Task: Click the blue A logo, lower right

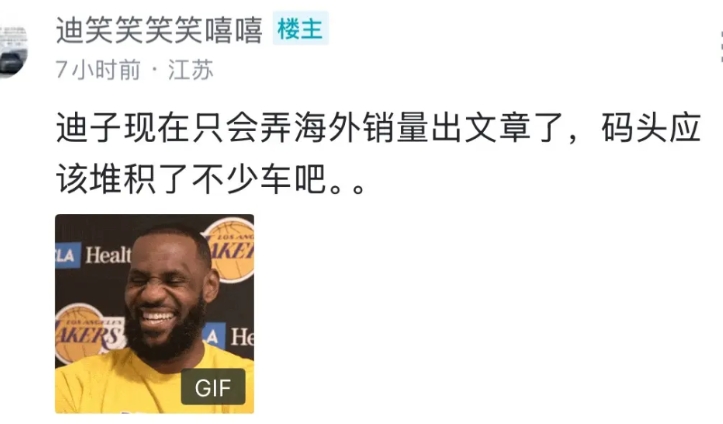Action: 213,336
